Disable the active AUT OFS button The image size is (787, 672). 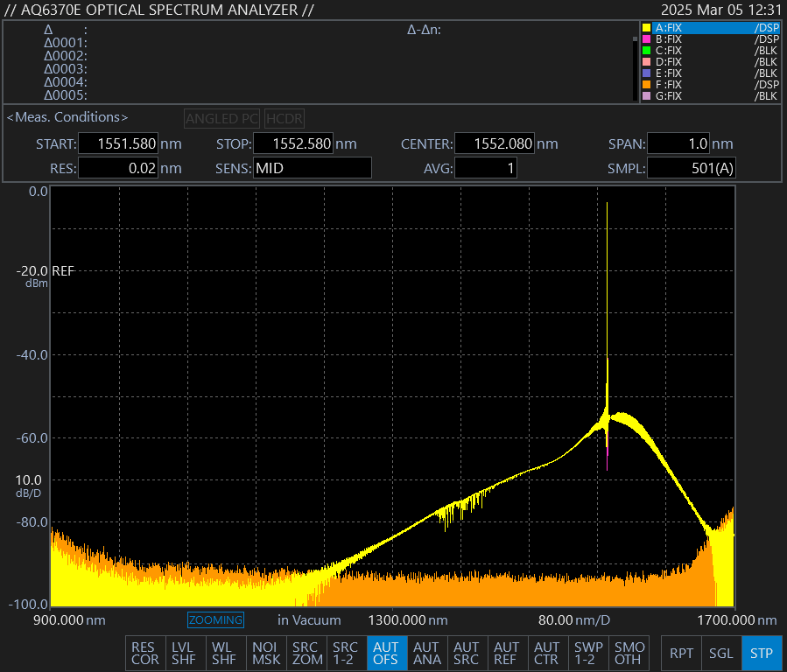tap(386, 653)
